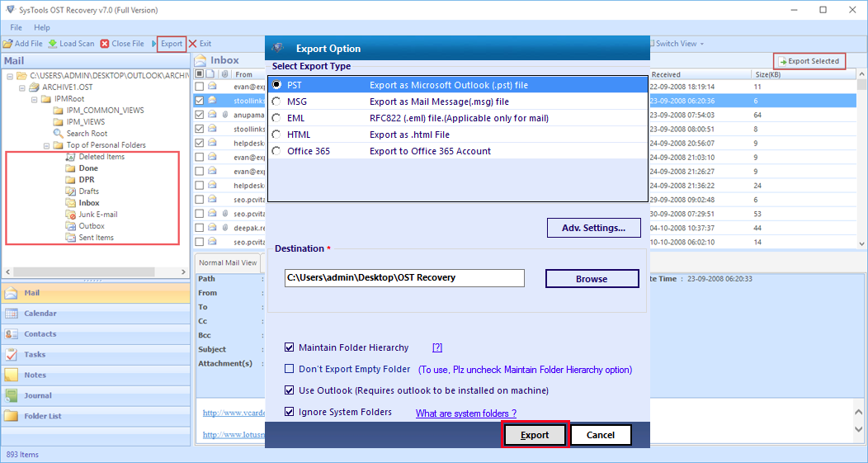Switch to the Journal navigation pane

[x=96, y=395]
